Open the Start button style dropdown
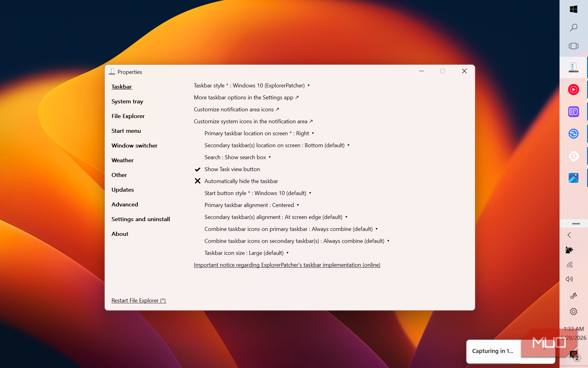This screenshot has height=368, width=588. (x=258, y=193)
